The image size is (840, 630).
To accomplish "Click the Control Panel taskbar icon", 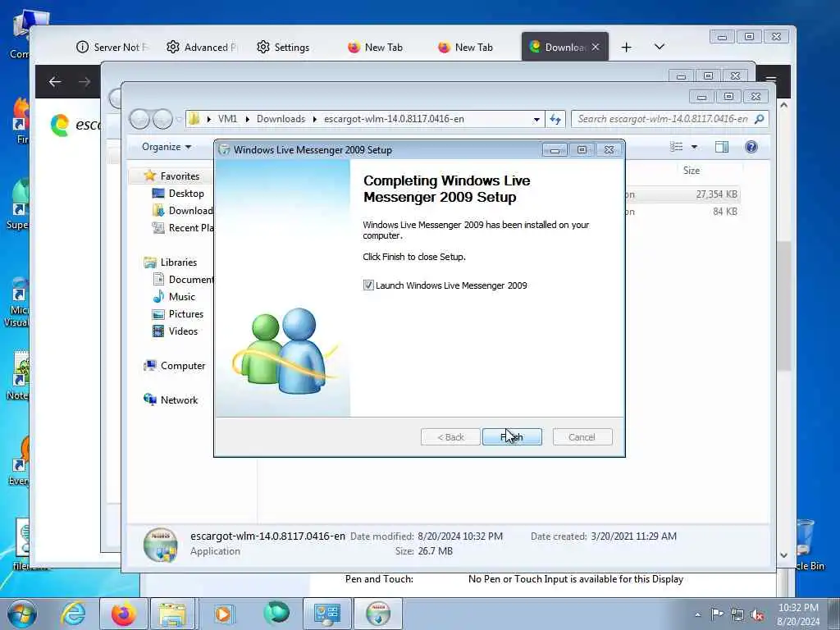I will click(x=326, y=614).
